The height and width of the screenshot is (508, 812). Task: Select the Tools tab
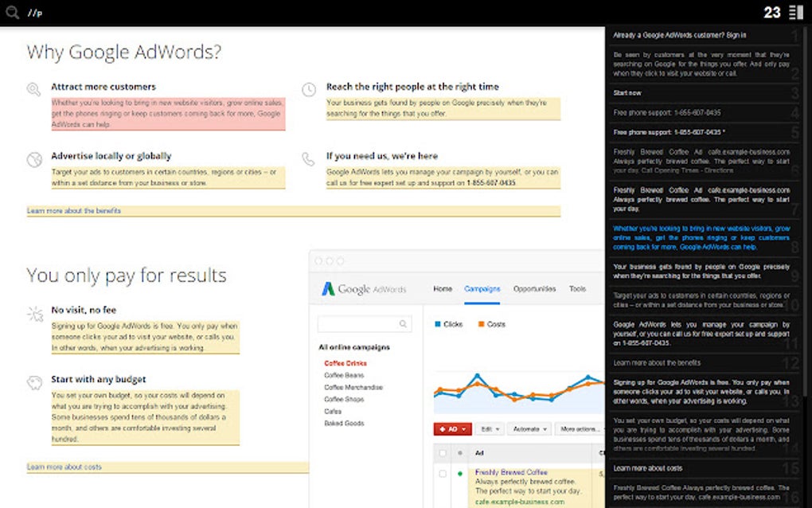point(578,288)
